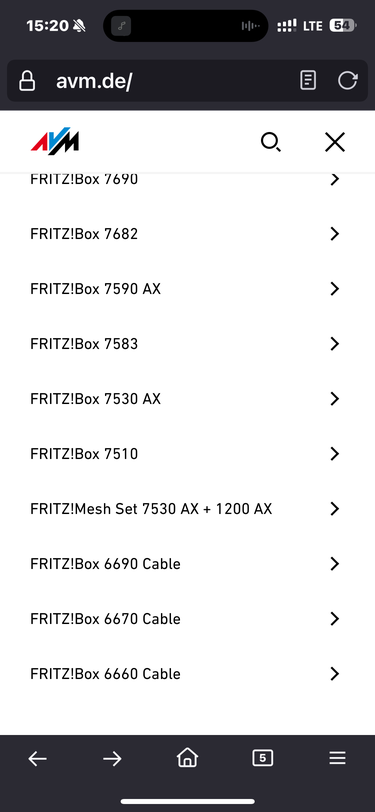Open FRITZ!Mesh Set 7530 AX + 1200 AX

(x=188, y=509)
